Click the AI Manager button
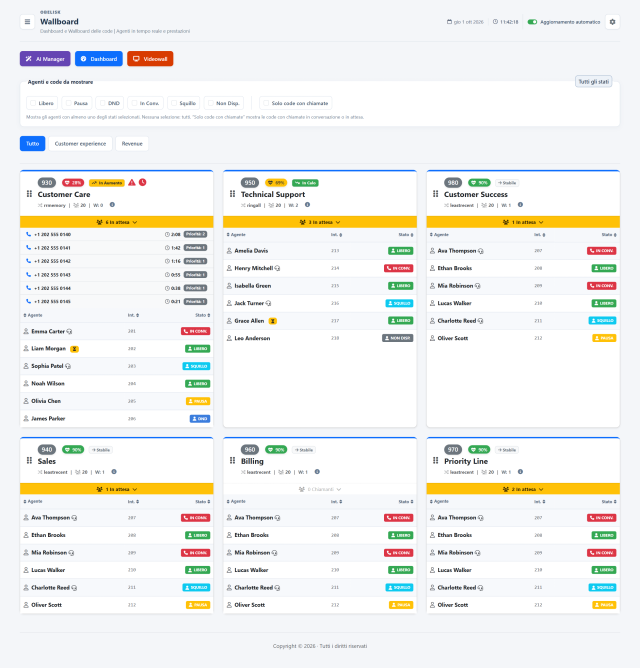The width and height of the screenshot is (640, 668). click(45, 59)
